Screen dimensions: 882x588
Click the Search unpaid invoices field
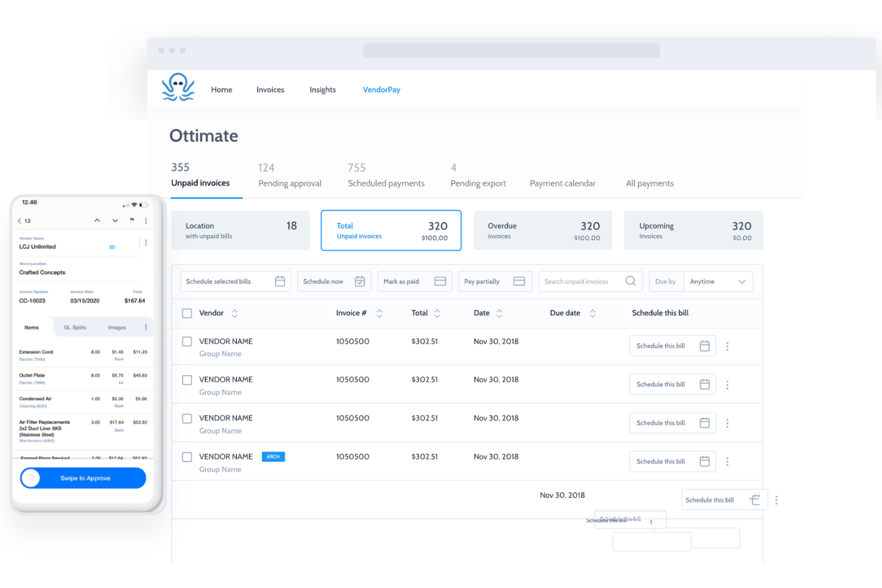590,281
